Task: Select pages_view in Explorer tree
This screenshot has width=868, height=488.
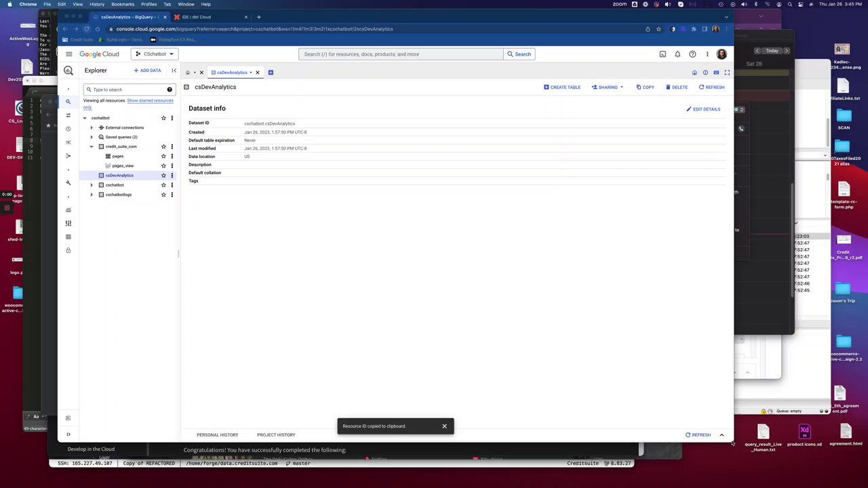Action: click(123, 166)
